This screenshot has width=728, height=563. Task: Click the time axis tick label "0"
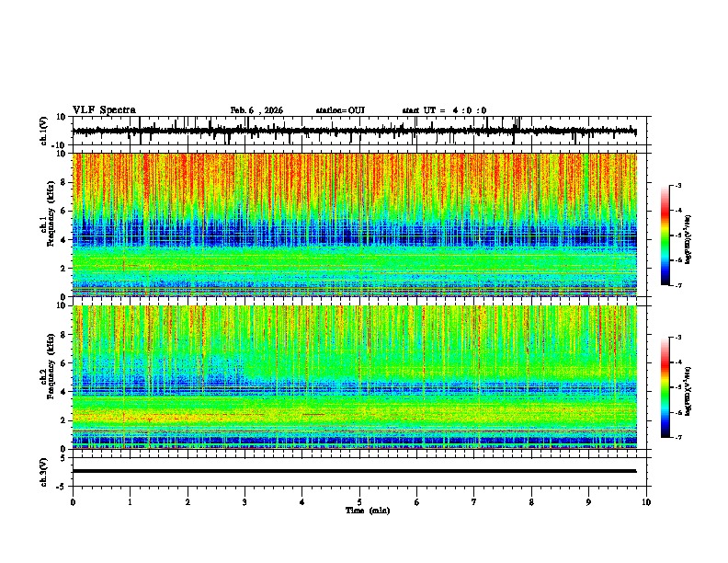pos(73,502)
